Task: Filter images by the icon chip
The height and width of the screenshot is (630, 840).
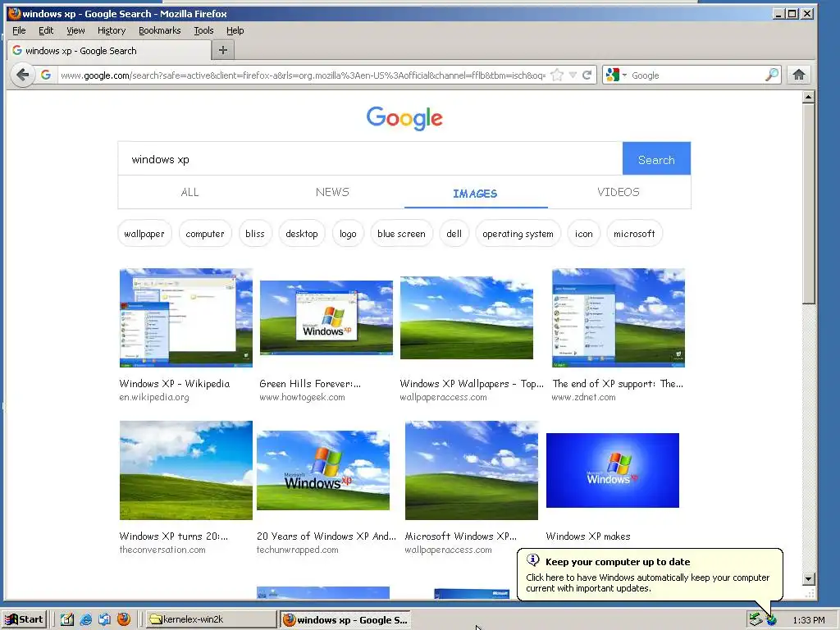Action: (583, 234)
